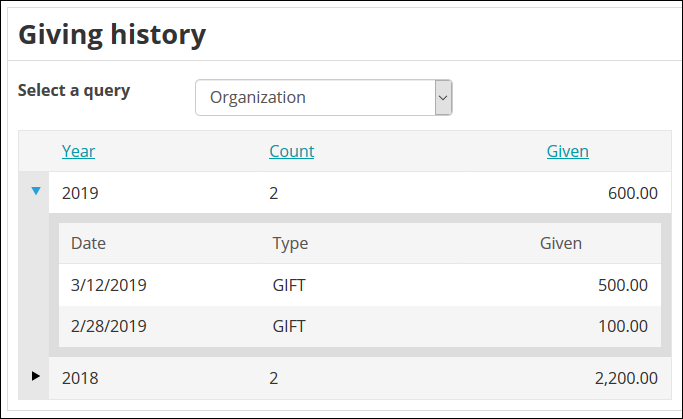Select the 2/28/2019 gift date cell

pyautogui.click(x=109, y=326)
